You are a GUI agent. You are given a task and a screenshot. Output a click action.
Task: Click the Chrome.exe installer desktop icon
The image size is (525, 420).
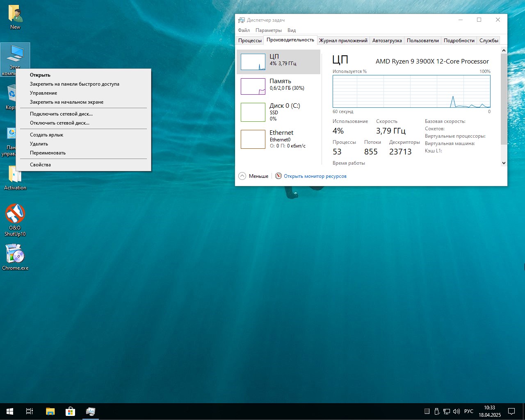[15, 254]
